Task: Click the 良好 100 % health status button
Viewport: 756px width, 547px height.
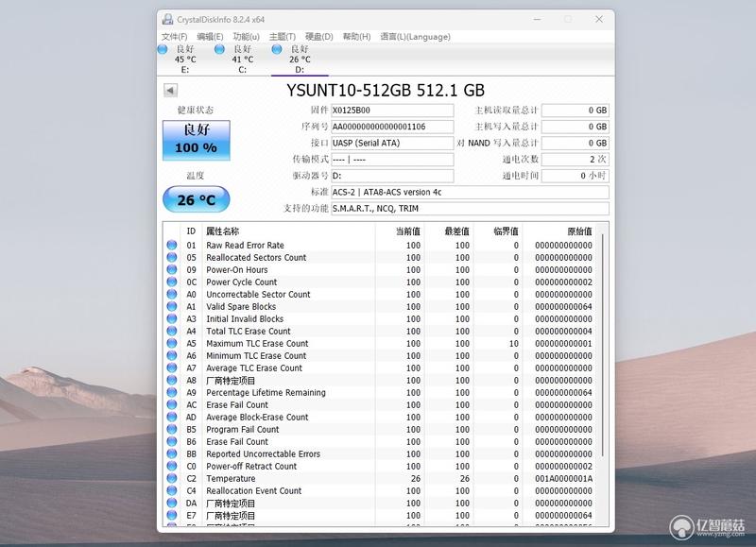Action: click(x=197, y=140)
